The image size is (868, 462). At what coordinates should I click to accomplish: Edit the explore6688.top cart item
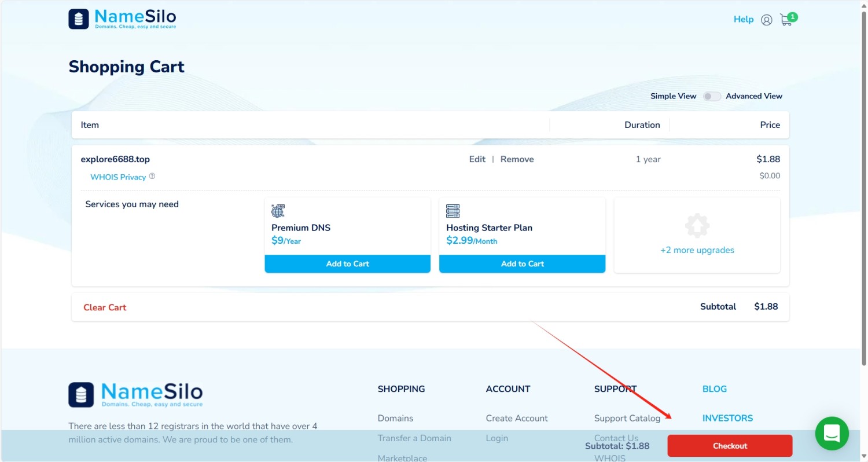point(477,159)
